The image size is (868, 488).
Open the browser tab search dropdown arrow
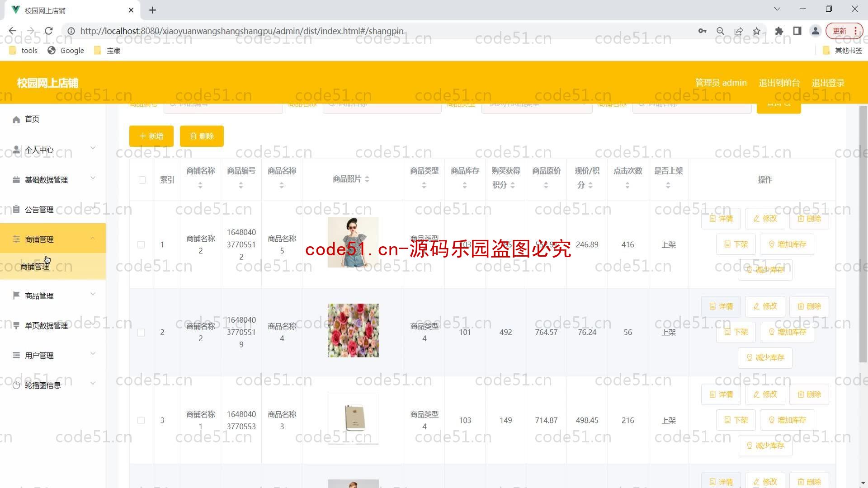[x=777, y=9]
